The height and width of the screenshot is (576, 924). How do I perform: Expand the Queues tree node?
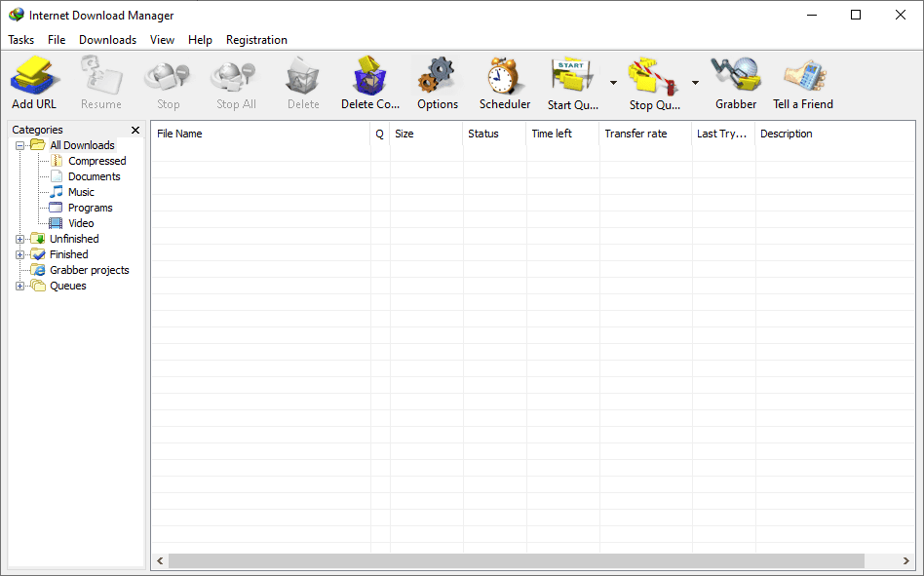(19, 287)
